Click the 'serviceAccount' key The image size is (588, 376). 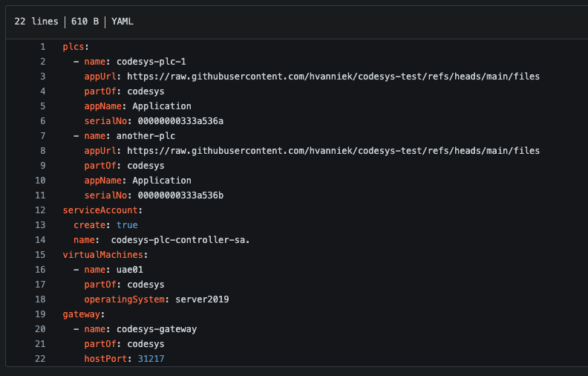point(100,210)
